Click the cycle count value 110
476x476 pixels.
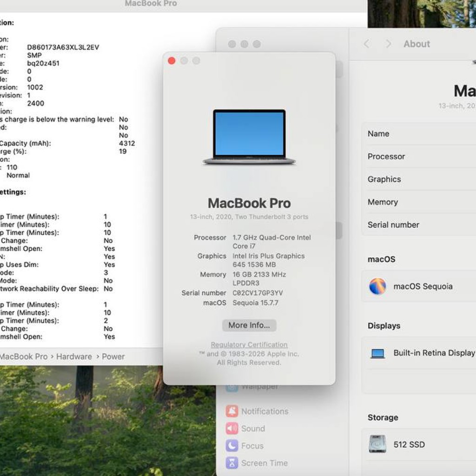(12, 167)
